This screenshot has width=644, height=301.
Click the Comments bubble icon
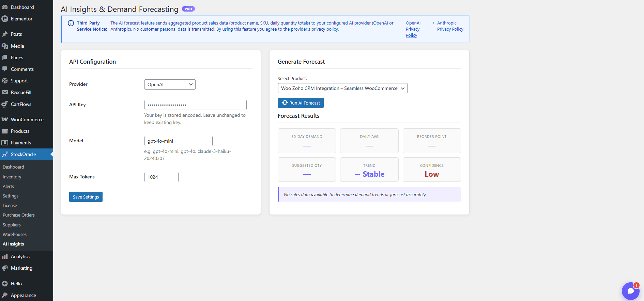point(5,69)
